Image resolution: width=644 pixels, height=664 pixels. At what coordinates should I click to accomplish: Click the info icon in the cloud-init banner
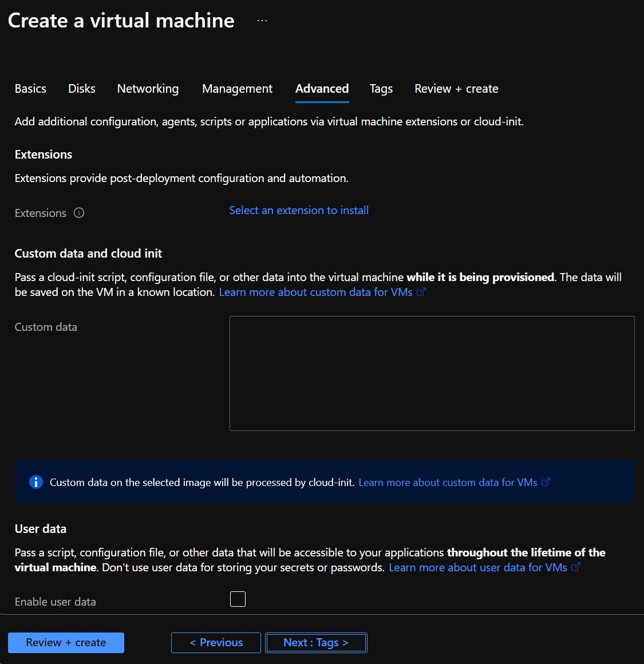pos(35,482)
